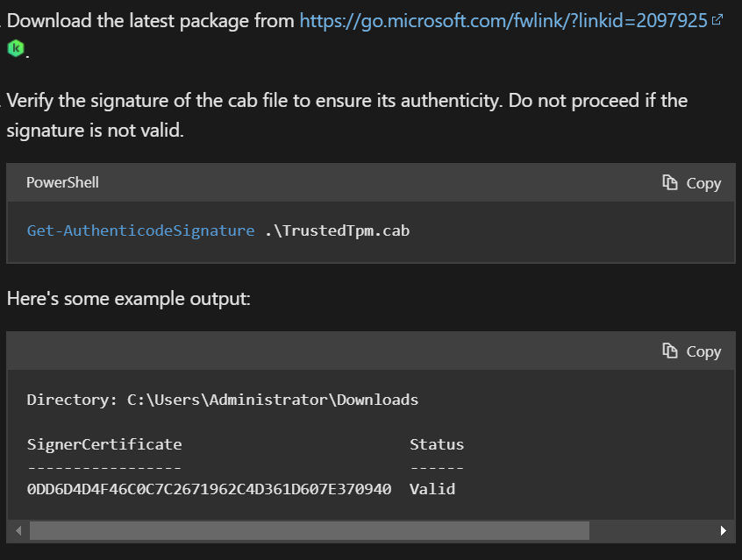This screenshot has height=560, width=742.
Task: Click the Directory path line in the output
Action: pos(223,400)
